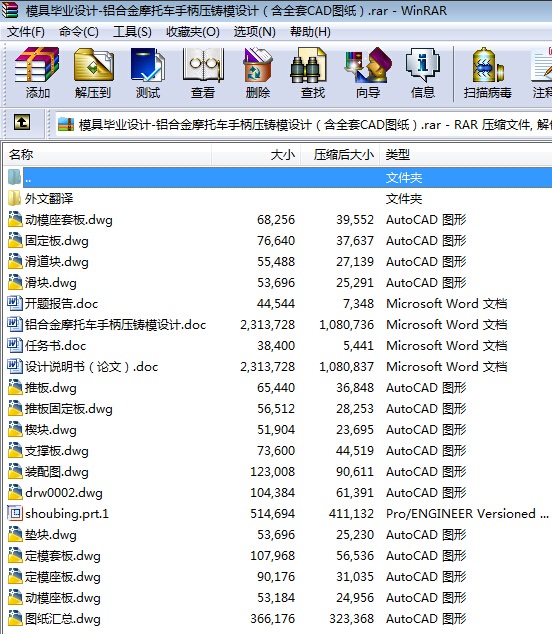Open the 选项(N) menu

click(255, 32)
